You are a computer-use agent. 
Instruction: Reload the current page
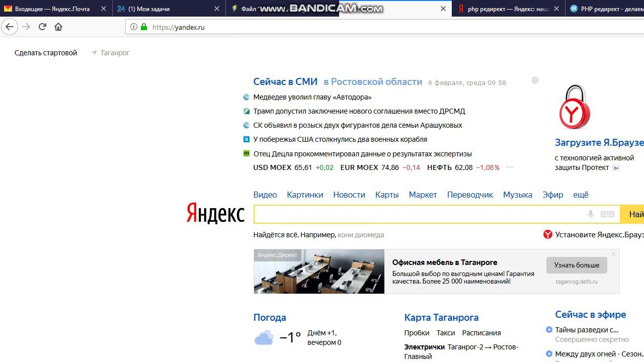pyautogui.click(x=42, y=27)
